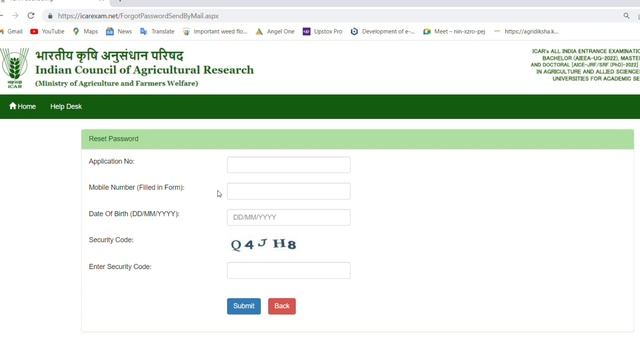This screenshot has width=640, height=360.
Task: Click the Enter Security Code: label
Action: click(120, 267)
